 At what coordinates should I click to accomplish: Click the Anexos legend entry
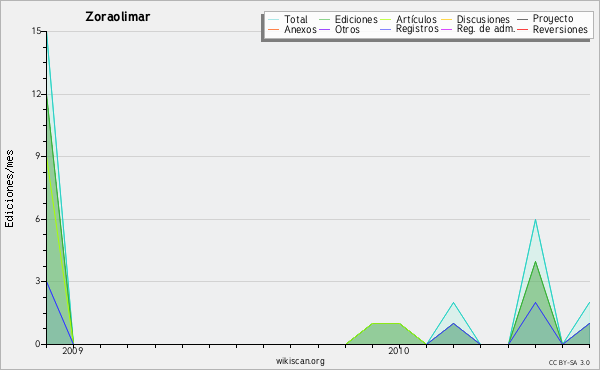tap(292, 29)
